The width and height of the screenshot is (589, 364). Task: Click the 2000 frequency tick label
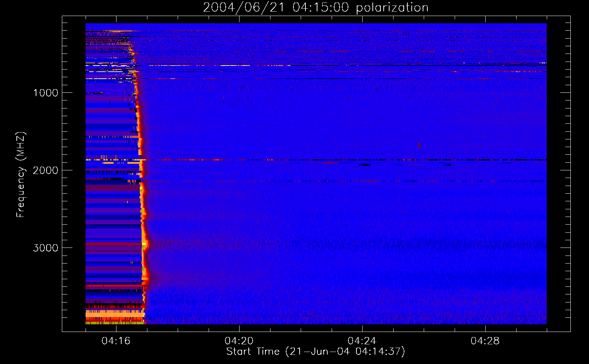(46, 170)
